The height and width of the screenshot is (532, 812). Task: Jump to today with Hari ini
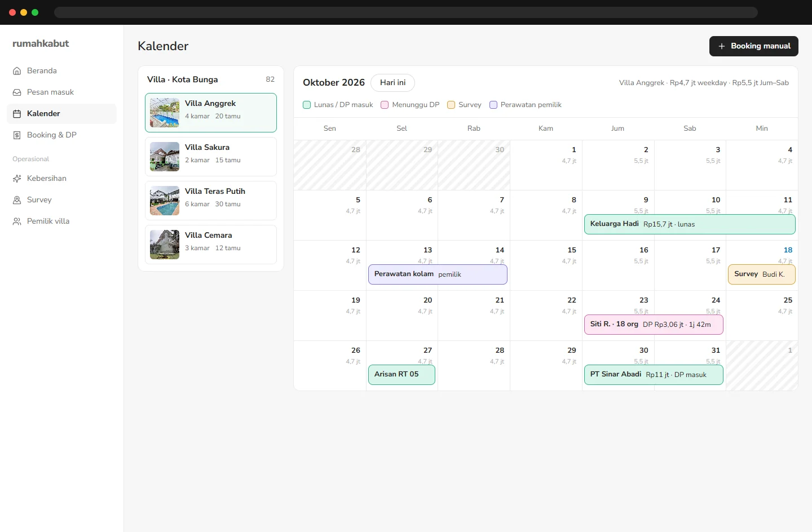pyautogui.click(x=393, y=83)
